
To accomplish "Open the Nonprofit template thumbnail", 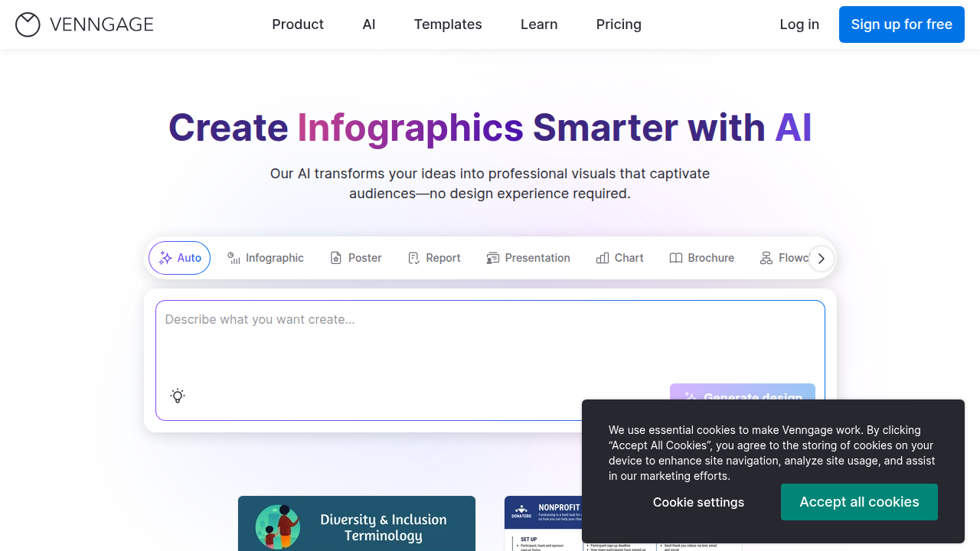I will coord(543,523).
